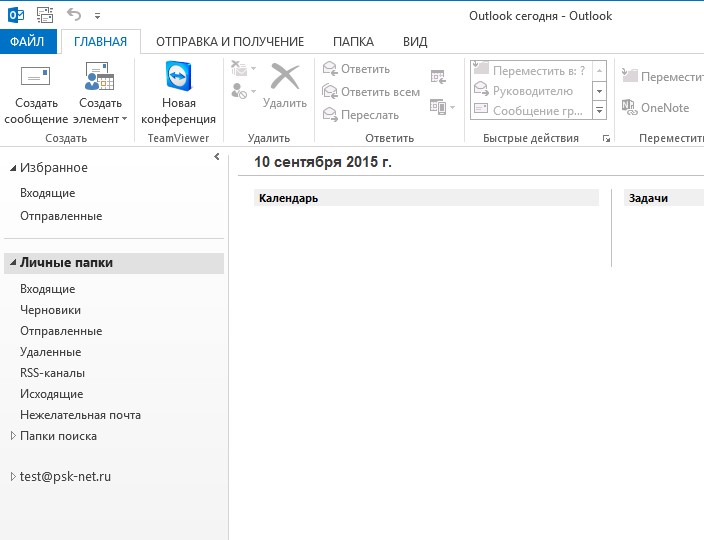
Task: Open the More respond actions dropdown arrow
Action: tap(452, 107)
